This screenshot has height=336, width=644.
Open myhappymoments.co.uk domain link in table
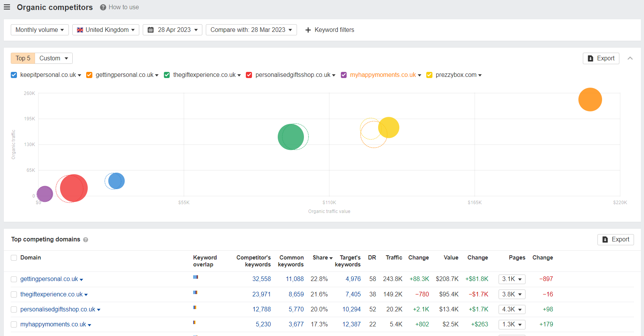tap(53, 324)
